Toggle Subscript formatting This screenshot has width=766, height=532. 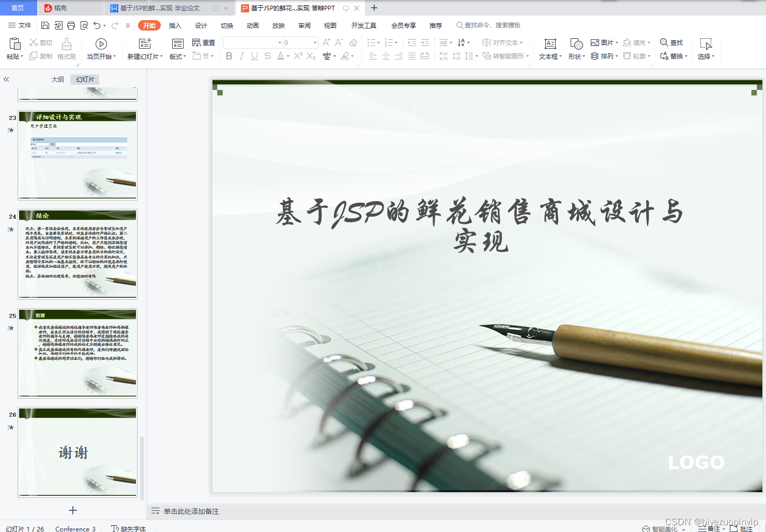pyautogui.click(x=311, y=56)
